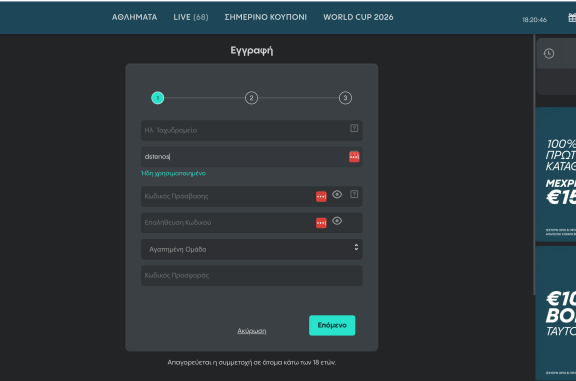Open the Αγαπημένη Ομάδα dropdown
Screen dimensions: 576x381
(x=252, y=249)
